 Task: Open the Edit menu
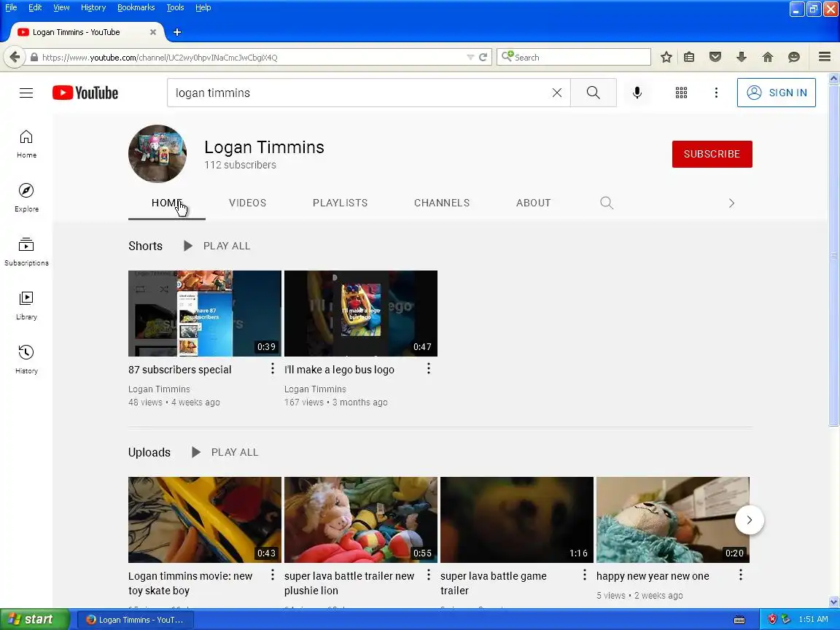point(35,7)
